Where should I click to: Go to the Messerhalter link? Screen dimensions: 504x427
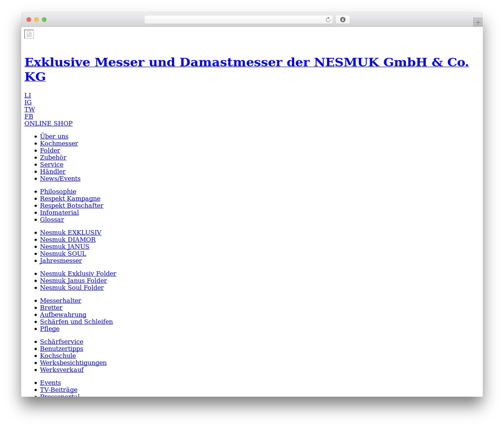(61, 301)
